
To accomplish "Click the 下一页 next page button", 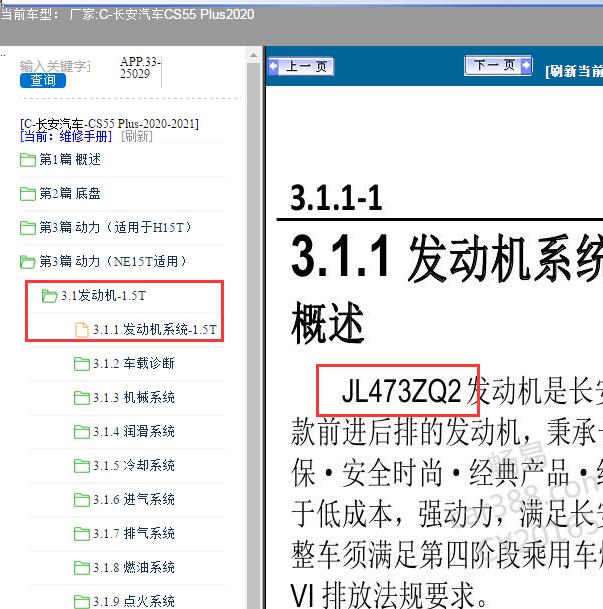I will click(x=498, y=65).
